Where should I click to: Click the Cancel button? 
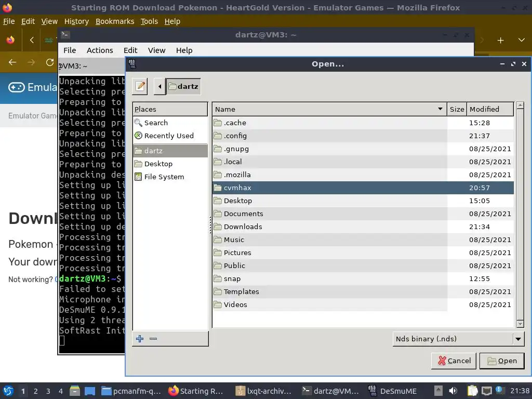[x=454, y=361]
